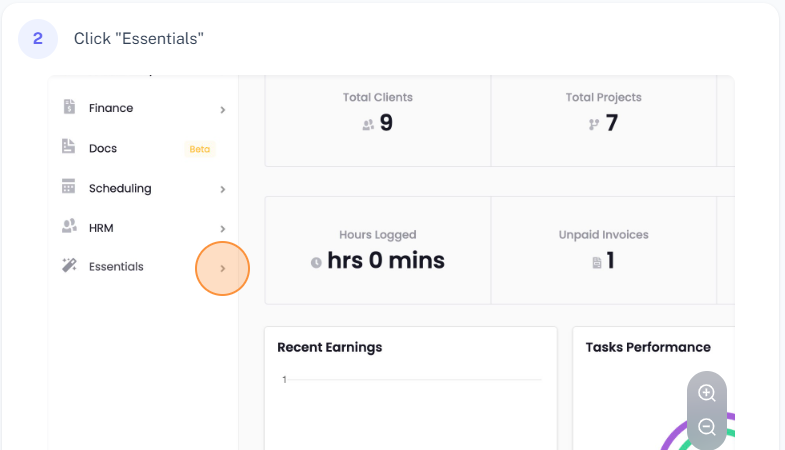This screenshot has width=785, height=450.
Task: Click the zoom out magnifier icon
Action: point(707,427)
